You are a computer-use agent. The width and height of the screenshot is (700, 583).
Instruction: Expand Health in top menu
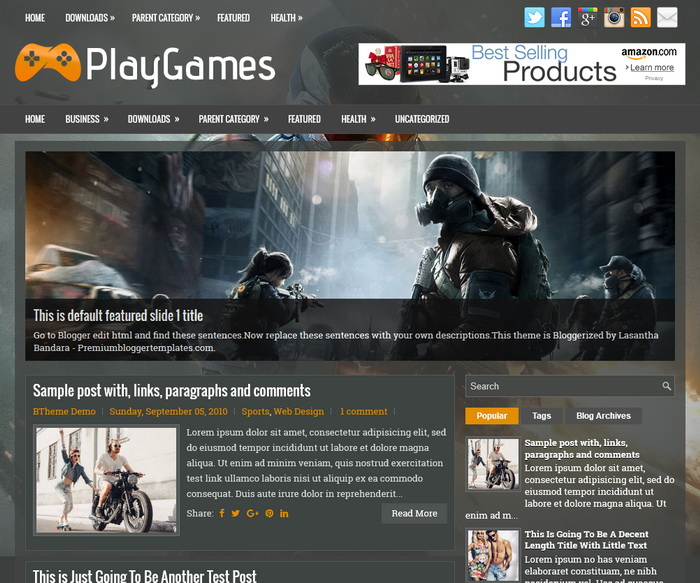286,18
